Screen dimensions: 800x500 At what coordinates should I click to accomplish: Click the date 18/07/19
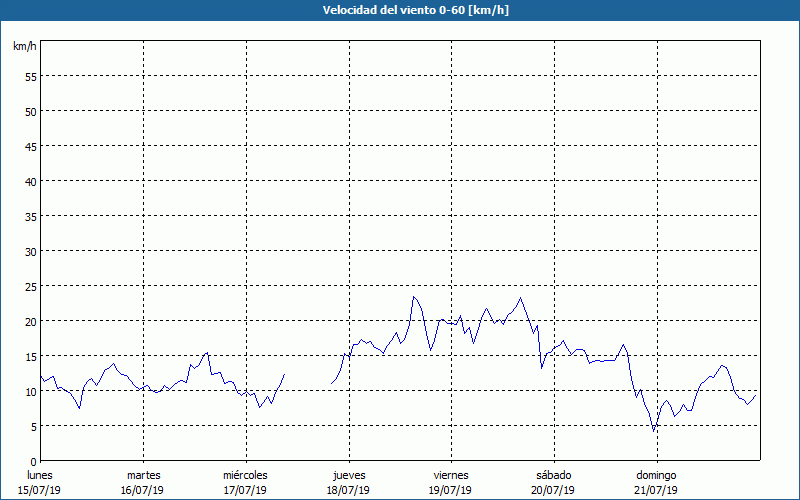(x=348, y=490)
